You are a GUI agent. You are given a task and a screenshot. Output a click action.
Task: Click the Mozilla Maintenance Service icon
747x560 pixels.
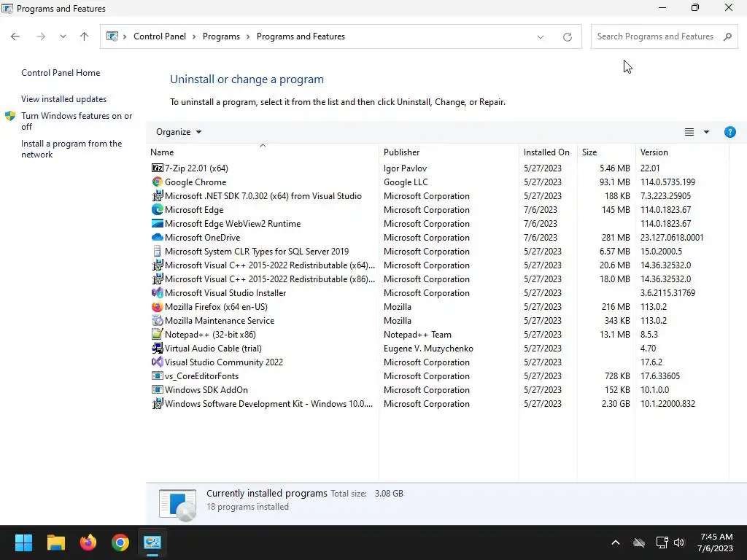[158, 321]
